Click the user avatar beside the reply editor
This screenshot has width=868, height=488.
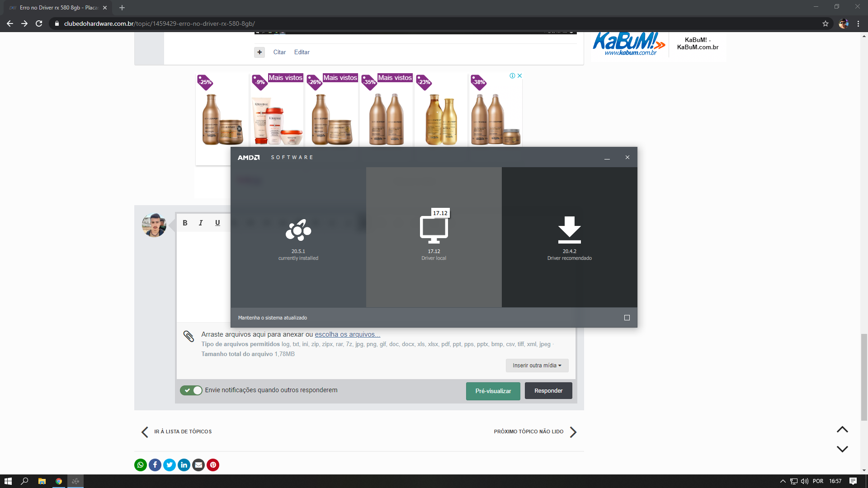coord(154,225)
